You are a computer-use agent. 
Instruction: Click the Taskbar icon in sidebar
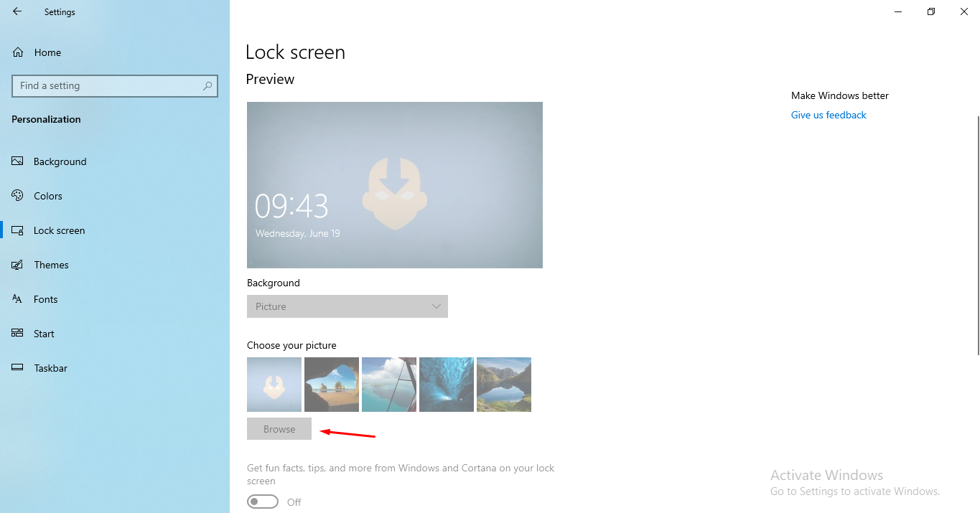18,368
